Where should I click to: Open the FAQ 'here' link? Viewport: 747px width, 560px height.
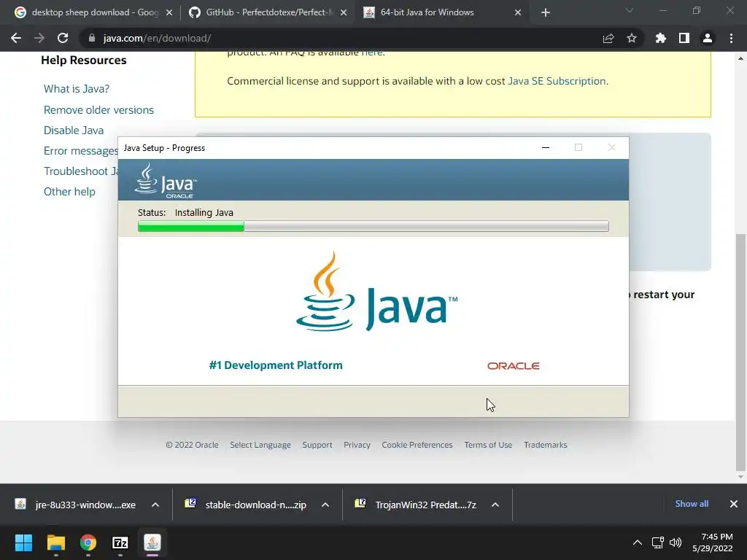(x=372, y=53)
